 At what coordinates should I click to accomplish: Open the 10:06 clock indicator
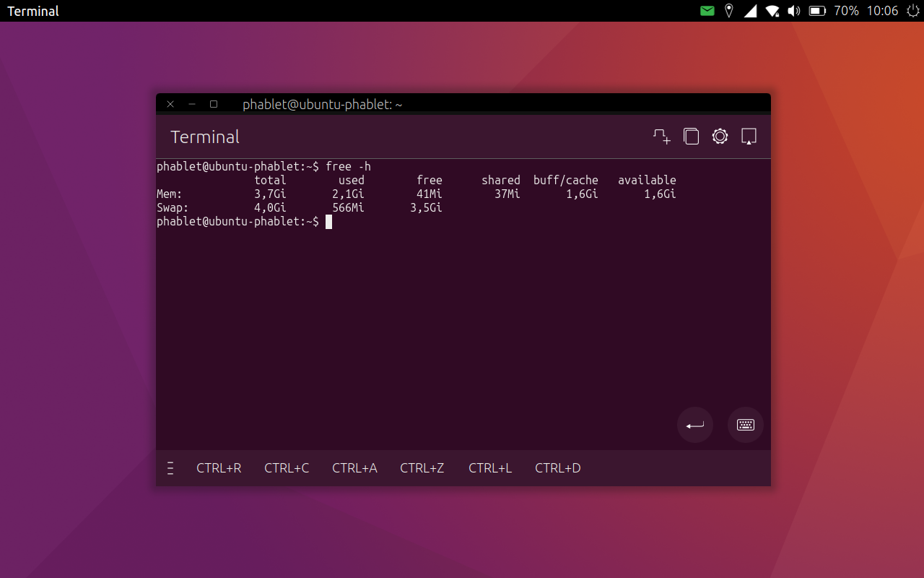[x=882, y=11]
